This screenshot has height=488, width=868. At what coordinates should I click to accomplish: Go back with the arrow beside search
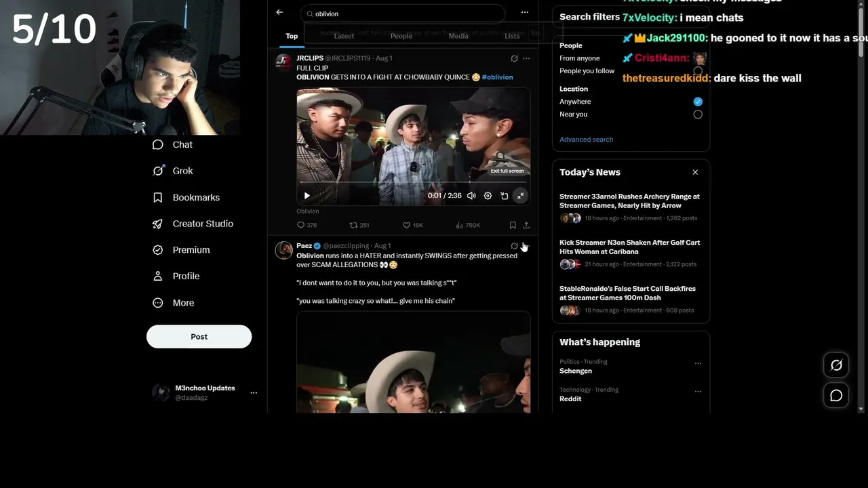pyautogui.click(x=279, y=12)
